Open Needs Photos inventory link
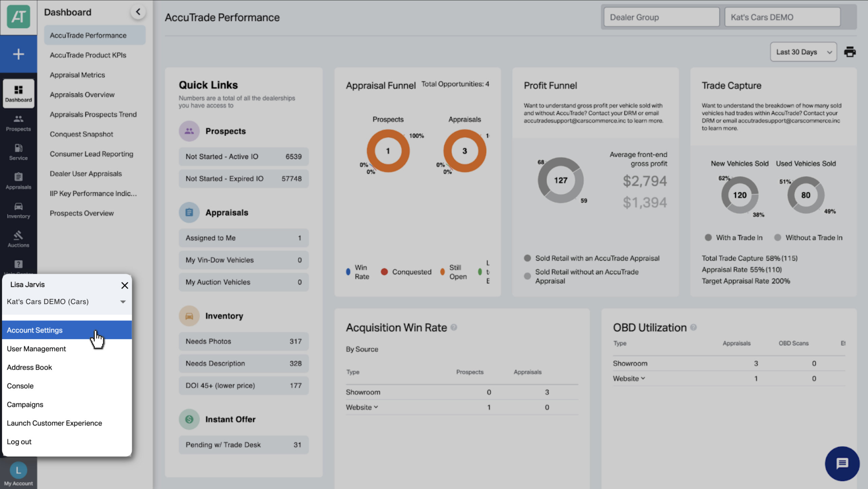Screen dimensions: 868x489 (243, 341)
